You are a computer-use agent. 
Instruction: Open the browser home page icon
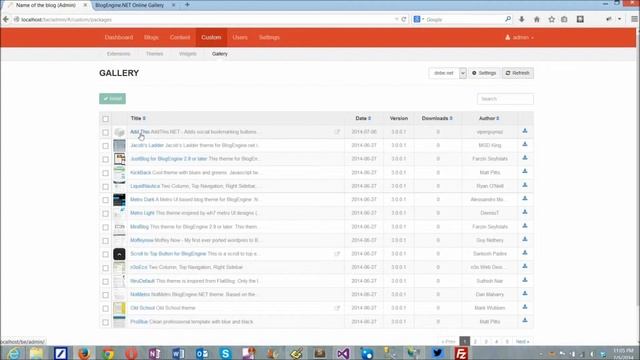pos(537,19)
